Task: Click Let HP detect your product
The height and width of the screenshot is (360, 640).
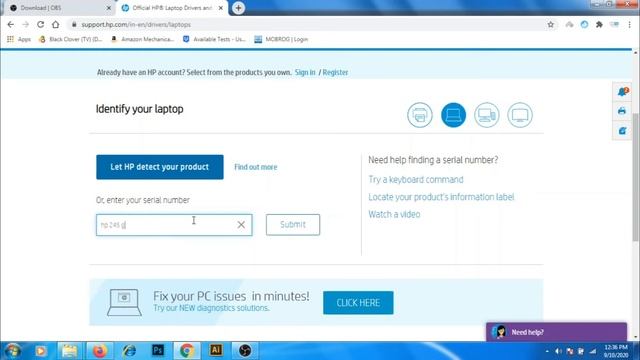Action: [x=160, y=167]
